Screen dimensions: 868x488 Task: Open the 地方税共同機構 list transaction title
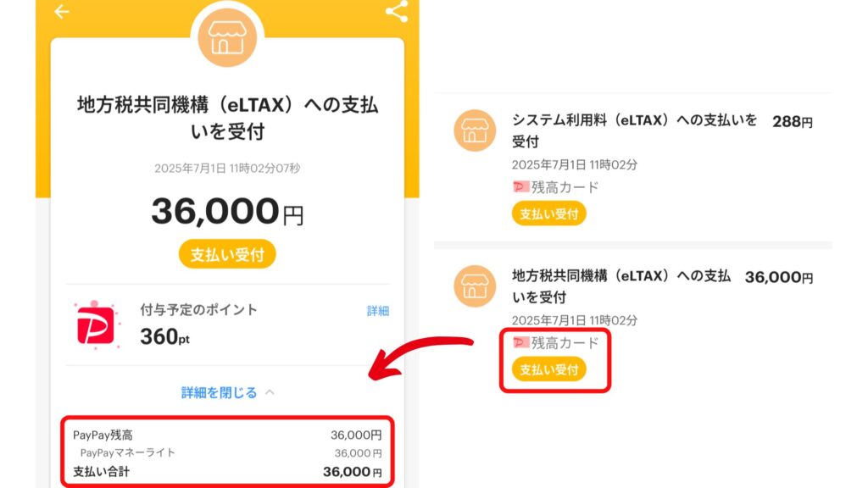(621, 286)
